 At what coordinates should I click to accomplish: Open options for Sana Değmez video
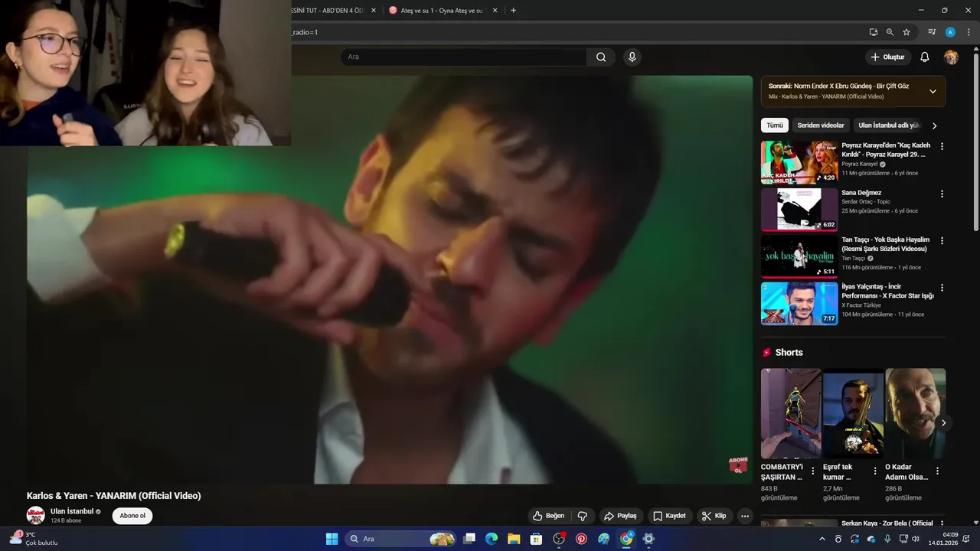point(942,194)
